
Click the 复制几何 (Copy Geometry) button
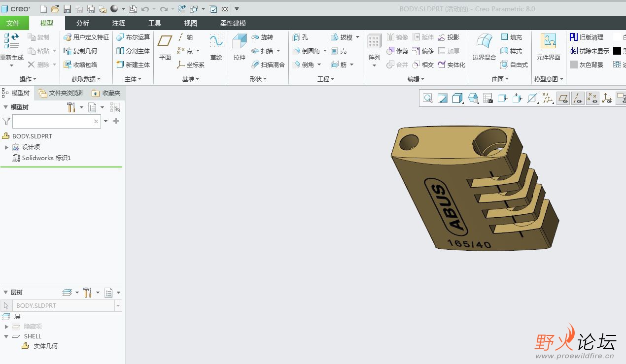[80, 51]
